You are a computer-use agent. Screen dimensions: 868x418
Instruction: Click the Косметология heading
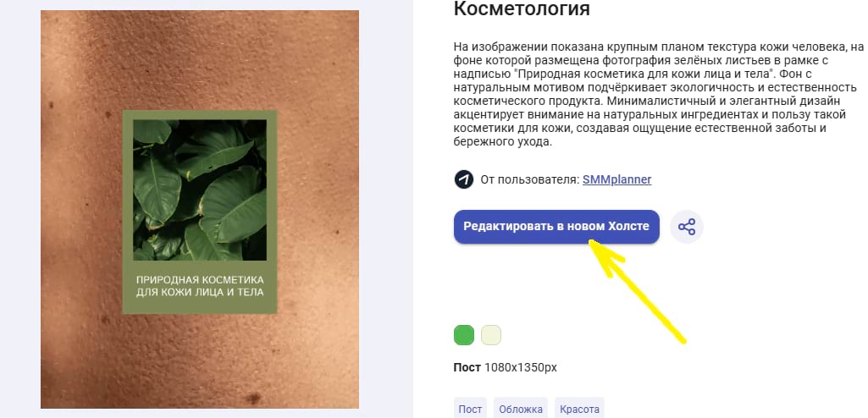pyautogui.click(x=522, y=8)
